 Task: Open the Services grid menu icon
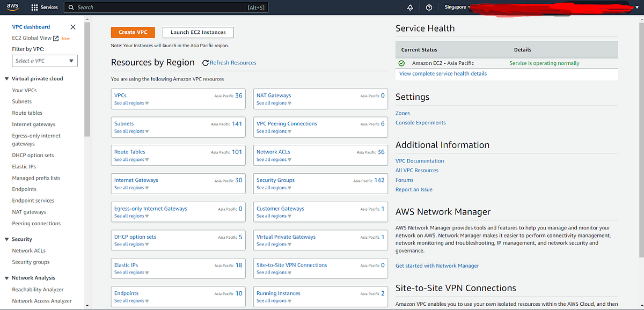[x=35, y=8]
